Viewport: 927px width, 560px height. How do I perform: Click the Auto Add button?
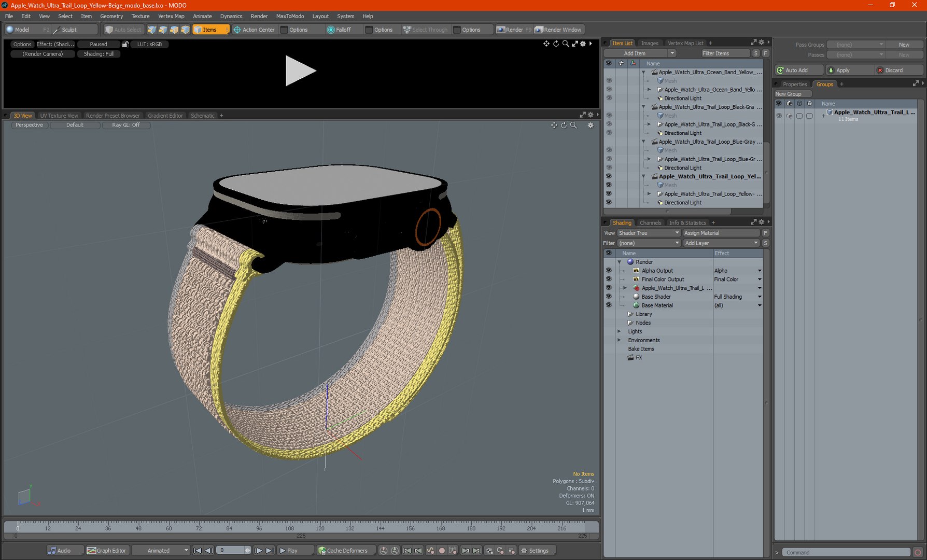(x=799, y=70)
